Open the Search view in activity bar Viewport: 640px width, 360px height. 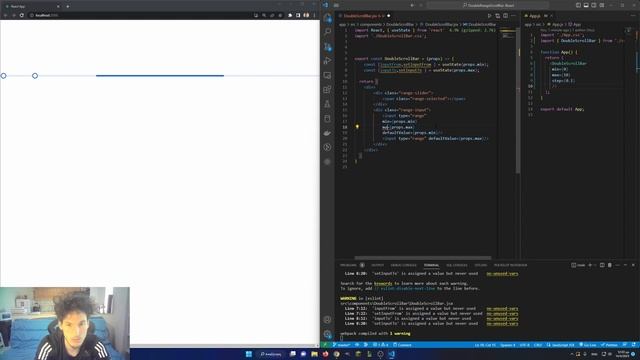(x=327, y=32)
